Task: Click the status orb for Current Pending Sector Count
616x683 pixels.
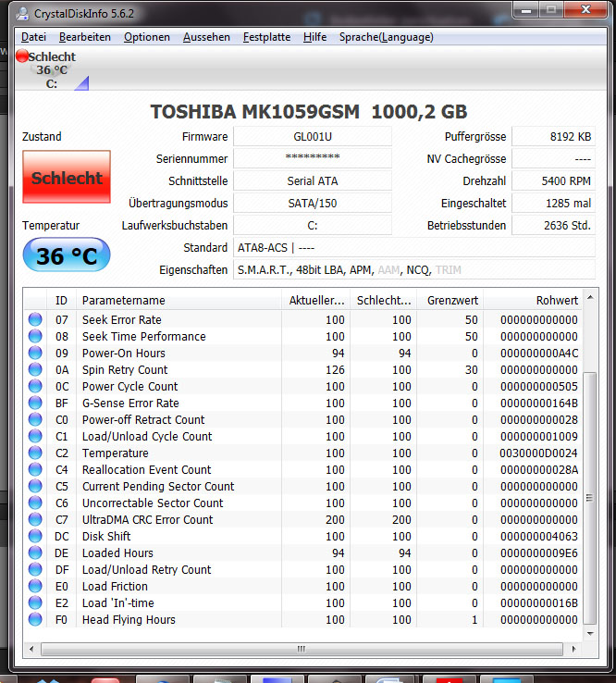Action: 35,486
